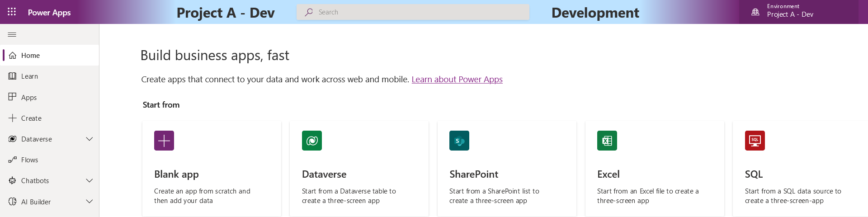Expand the AI Builder chevron in sidebar

(x=90, y=202)
